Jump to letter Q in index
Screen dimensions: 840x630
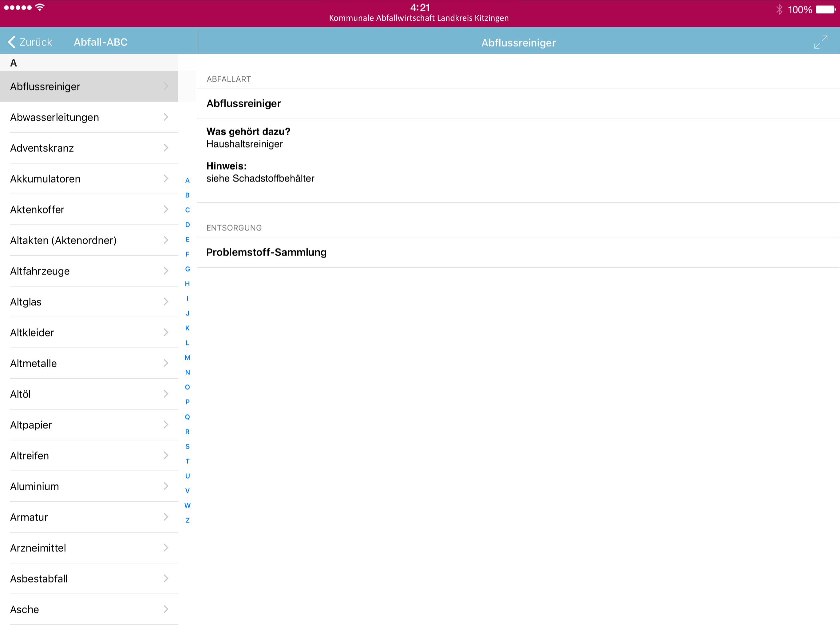[x=187, y=417]
